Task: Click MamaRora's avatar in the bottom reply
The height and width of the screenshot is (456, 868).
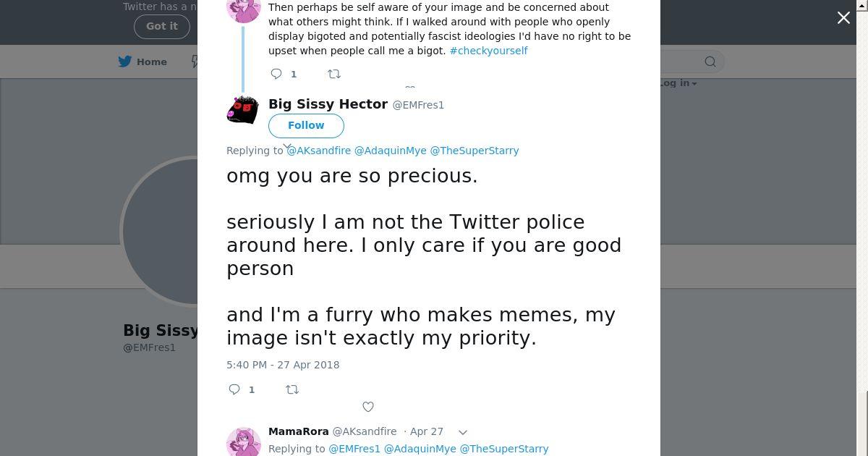Action: click(x=244, y=441)
